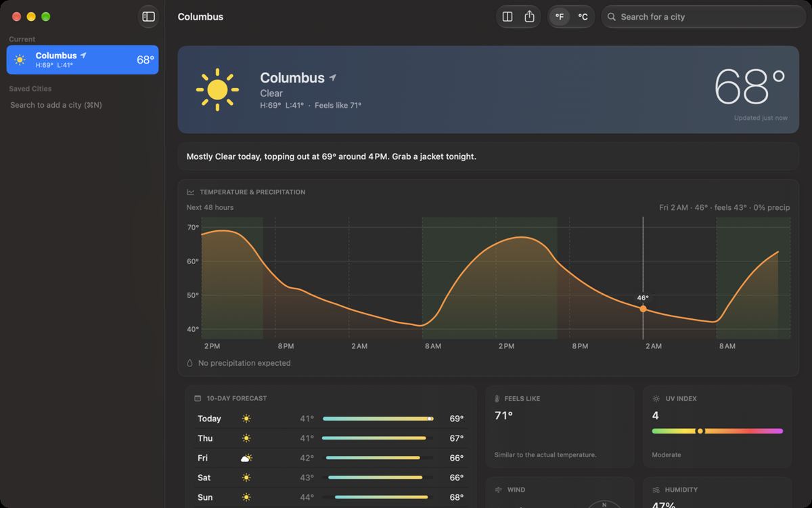
Task: Click the Feels Like 71° value
Action: tap(503, 416)
